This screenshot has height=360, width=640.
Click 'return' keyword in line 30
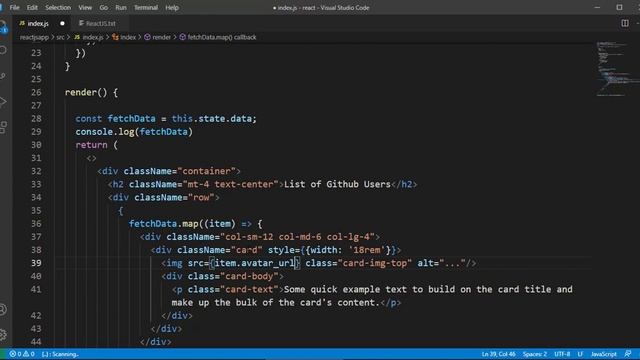pyautogui.click(x=91, y=145)
